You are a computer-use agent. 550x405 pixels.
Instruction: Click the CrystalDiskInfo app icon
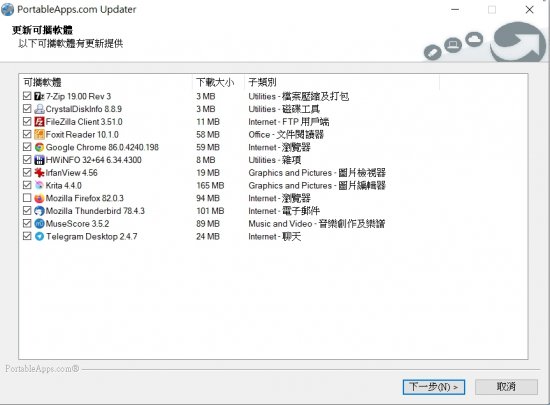(39, 109)
